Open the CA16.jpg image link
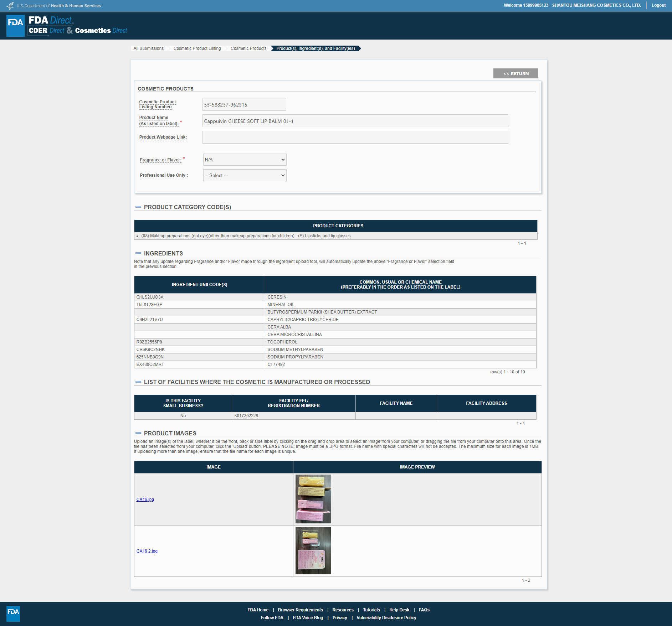672x626 pixels. 145,500
